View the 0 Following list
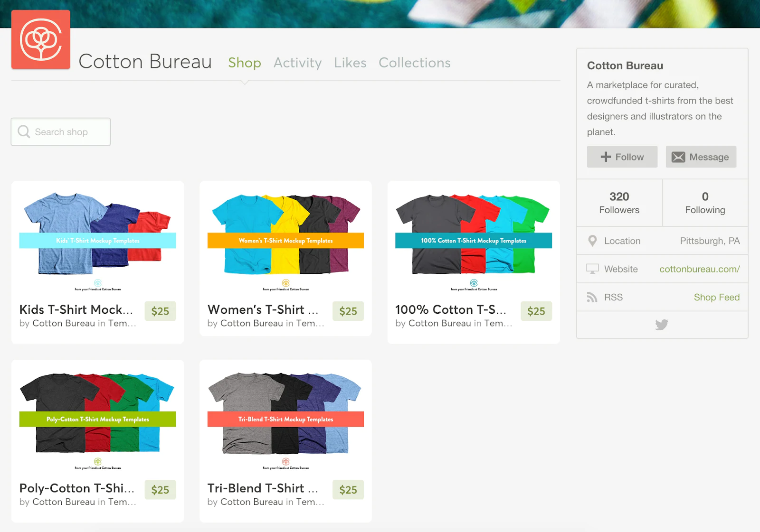Viewport: 760px width, 532px height. 705,203
